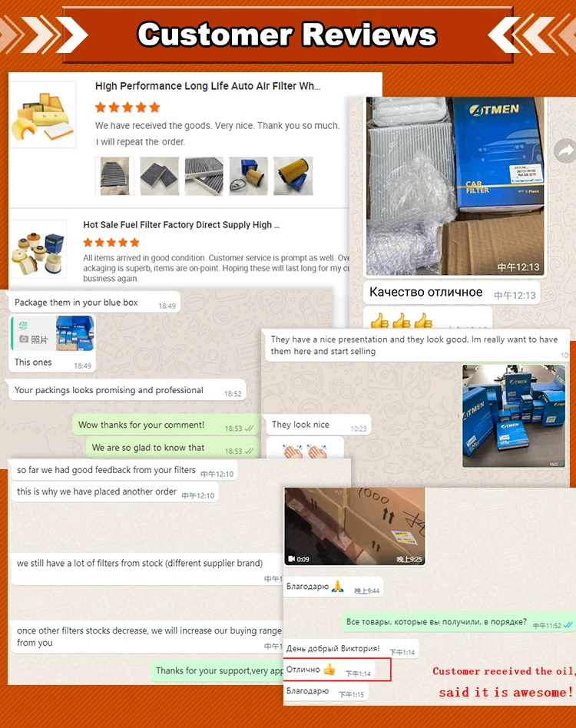Click the clapping hands emoji message
The width and height of the screenshot is (576, 728).
point(305,451)
